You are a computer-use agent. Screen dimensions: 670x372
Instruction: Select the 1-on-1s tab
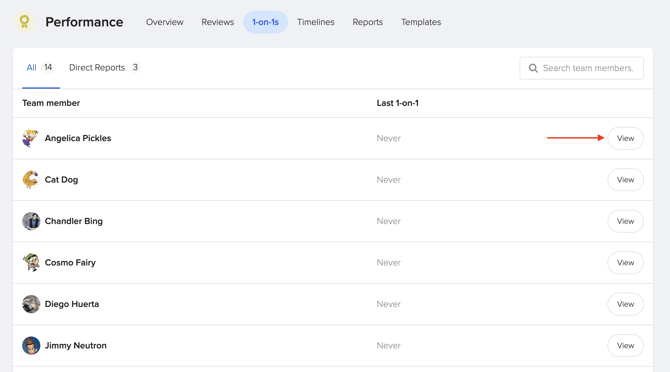pyautogui.click(x=265, y=22)
